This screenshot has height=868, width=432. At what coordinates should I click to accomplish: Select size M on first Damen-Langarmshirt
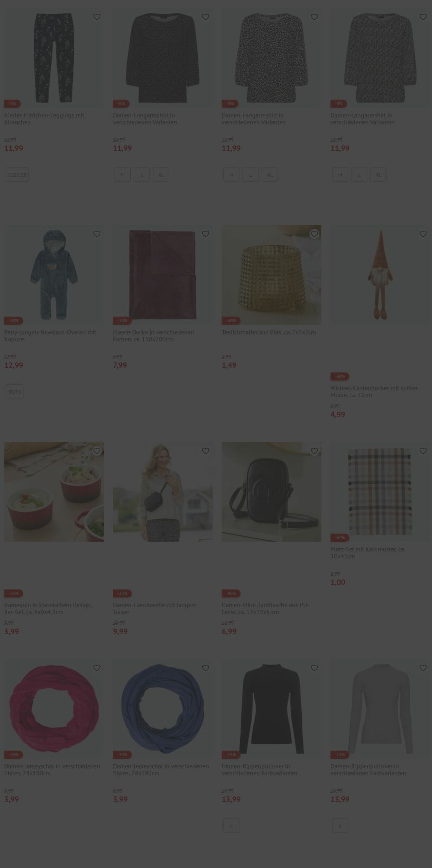(122, 175)
